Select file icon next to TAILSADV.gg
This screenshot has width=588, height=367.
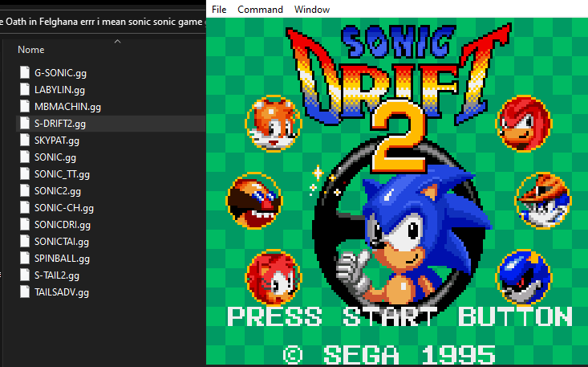[25, 292]
